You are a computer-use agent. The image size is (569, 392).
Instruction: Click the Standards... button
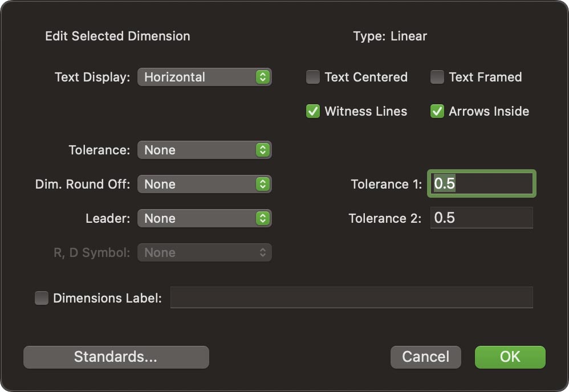point(116,357)
